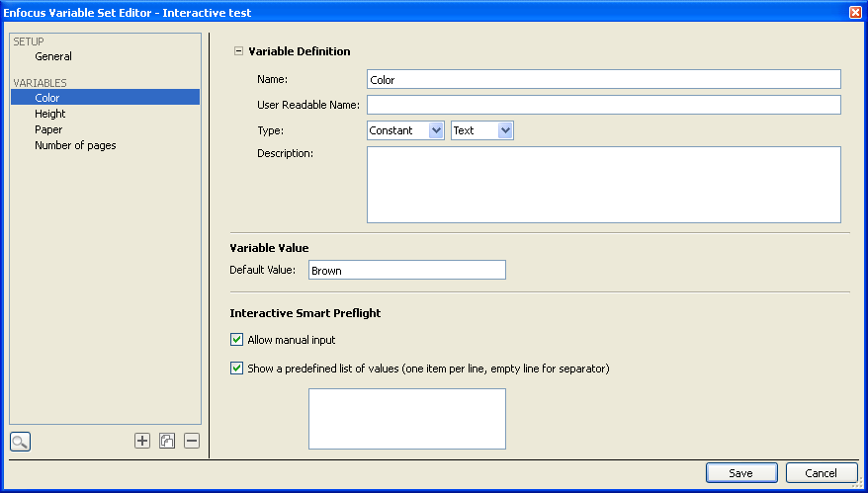Collapse the Variable Definition section

pos(238,51)
